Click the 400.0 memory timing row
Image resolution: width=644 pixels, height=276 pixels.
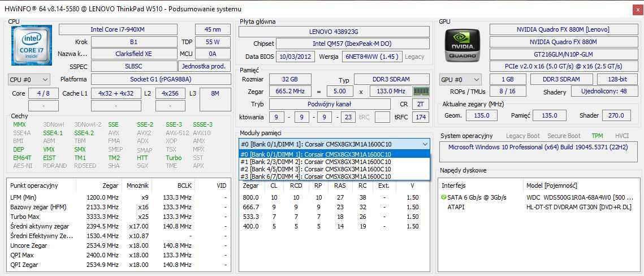[334, 226]
